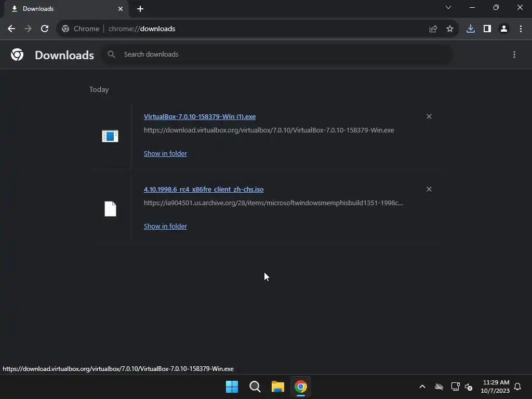
Task: Click the Chrome logo beside Downloads heading
Action: point(17,55)
